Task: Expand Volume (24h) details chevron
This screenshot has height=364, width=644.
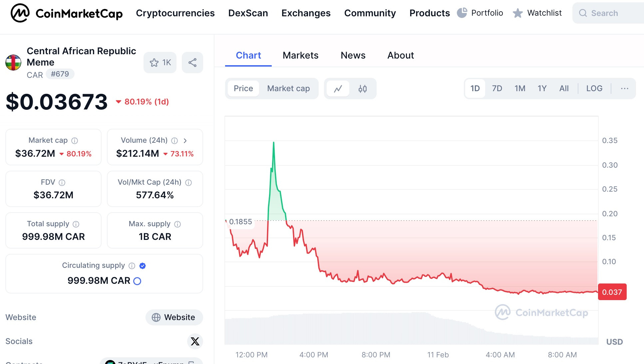Action: [x=185, y=141]
